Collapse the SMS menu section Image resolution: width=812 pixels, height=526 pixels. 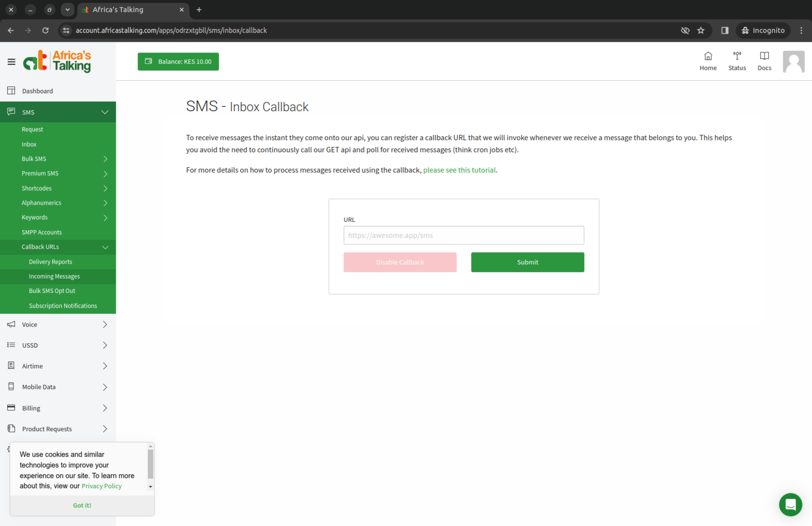pyautogui.click(x=105, y=112)
